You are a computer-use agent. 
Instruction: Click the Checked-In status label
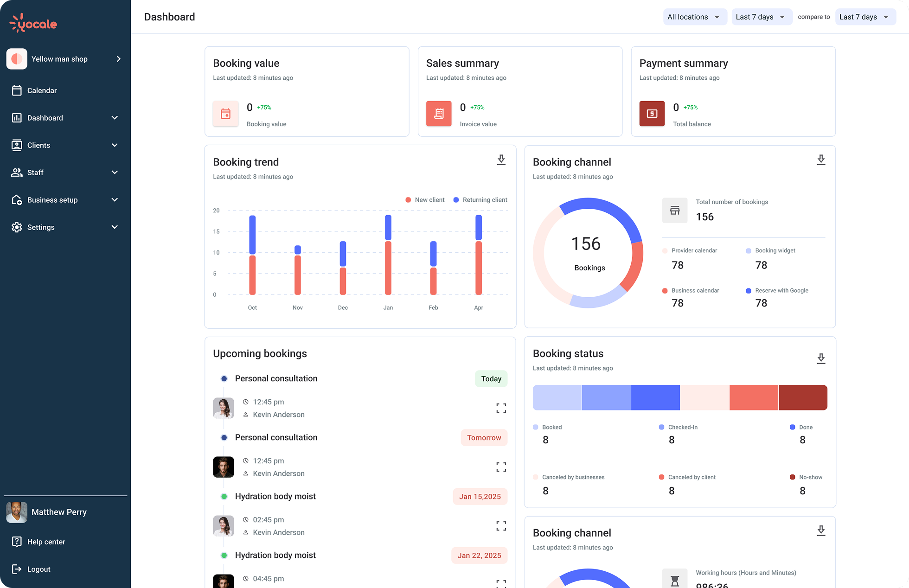(683, 427)
